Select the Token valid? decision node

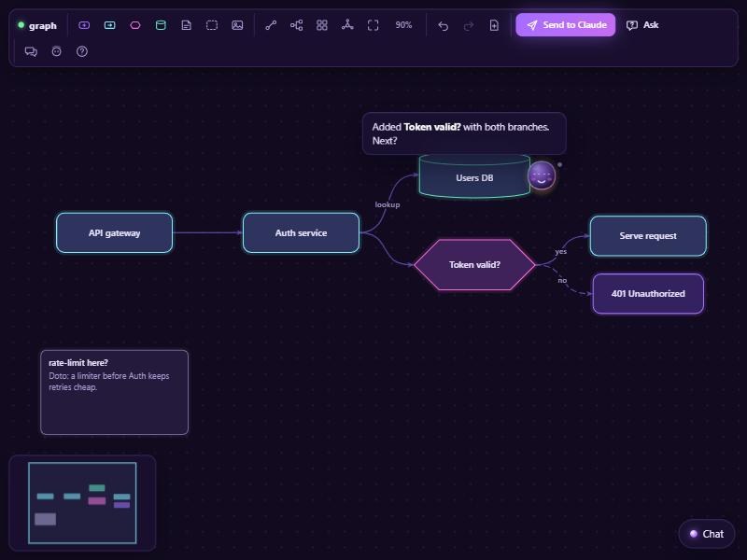coord(474,265)
